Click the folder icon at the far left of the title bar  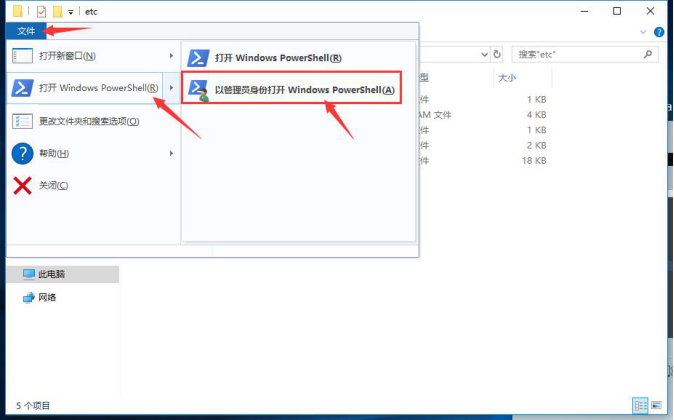pyautogui.click(x=18, y=11)
